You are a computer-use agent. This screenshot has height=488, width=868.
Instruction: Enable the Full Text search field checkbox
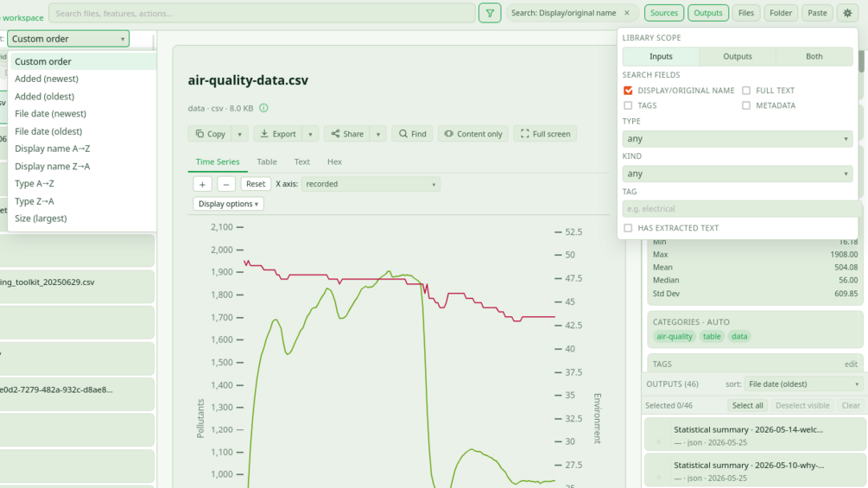click(x=746, y=90)
